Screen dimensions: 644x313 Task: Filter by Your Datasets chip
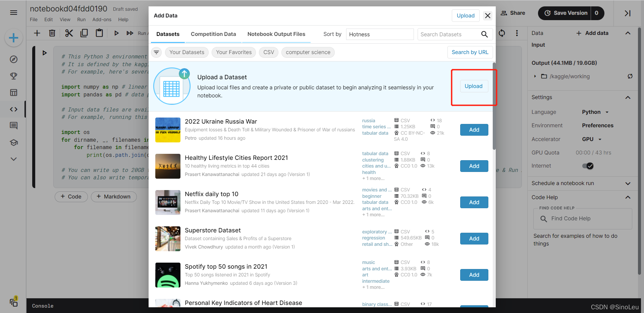point(187,52)
